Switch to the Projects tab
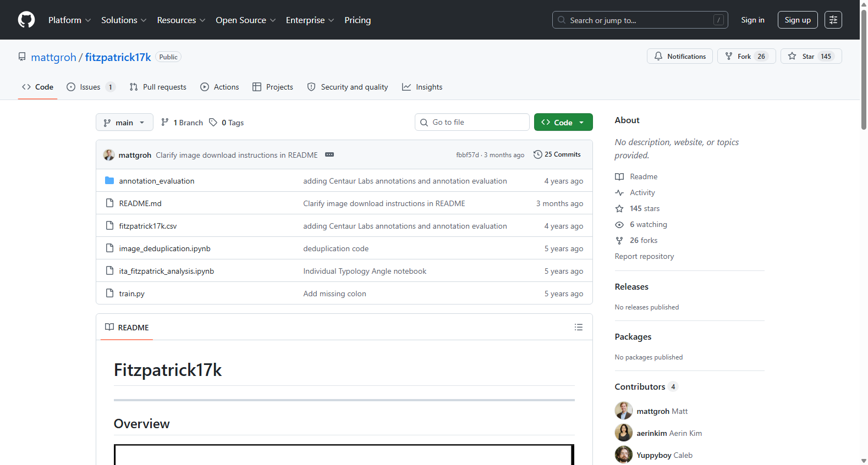The image size is (868, 465). point(273,87)
